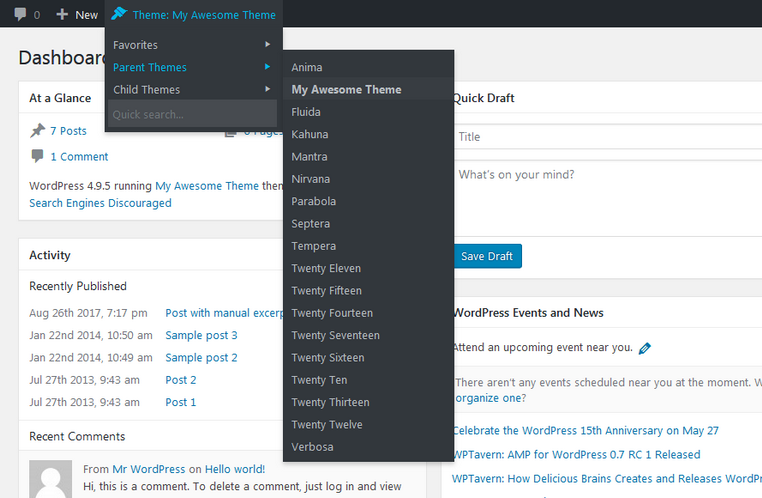
Task: Select the Parabola theme
Action: click(x=368, y=201)
